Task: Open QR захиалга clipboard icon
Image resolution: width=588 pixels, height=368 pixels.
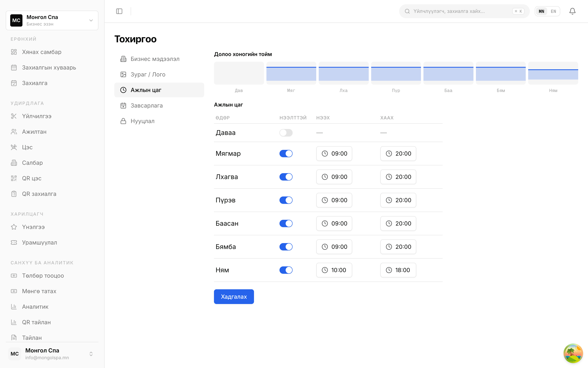Action: coord(14,194)
